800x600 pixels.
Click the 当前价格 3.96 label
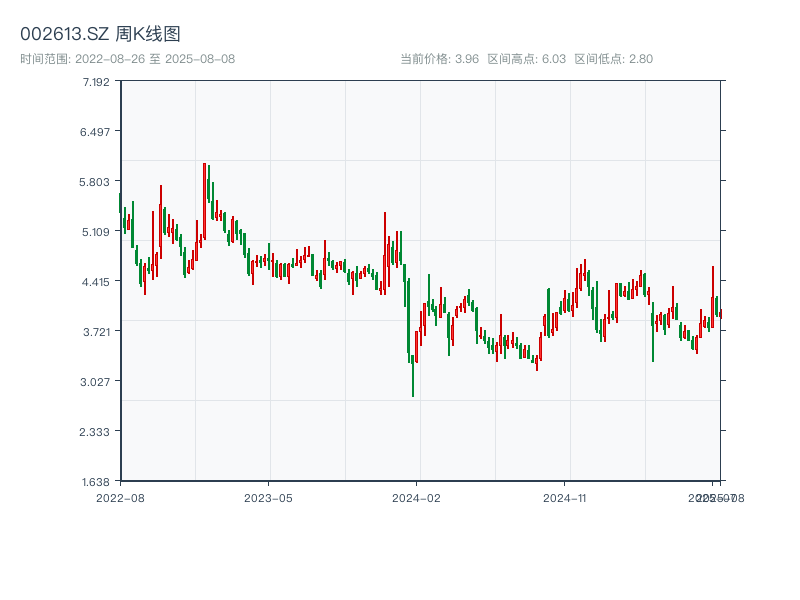pyautogui.click(x=439, y=59)
